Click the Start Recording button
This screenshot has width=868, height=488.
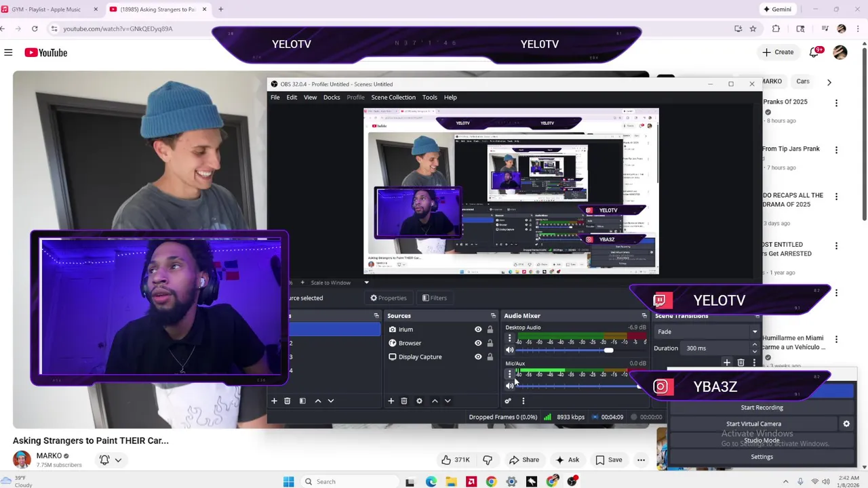(762, 407)
